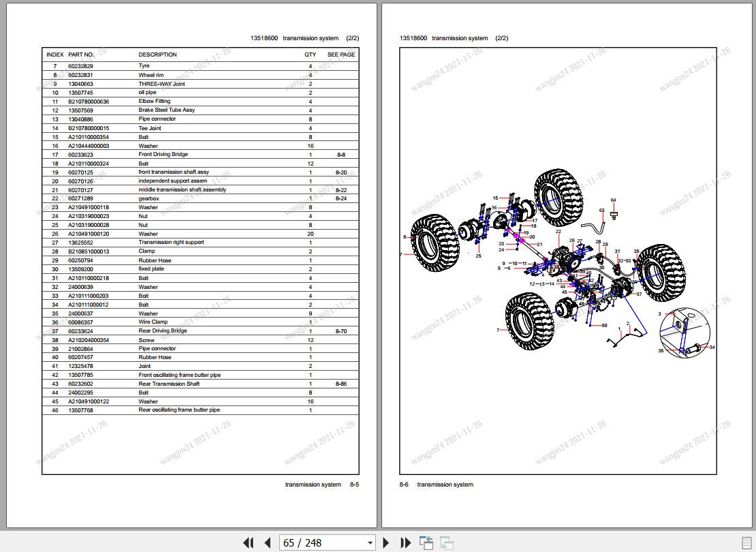Go to the previous page arrow
Image resolution: width=756 pixels, height=552 pixels.
point(267,542)
